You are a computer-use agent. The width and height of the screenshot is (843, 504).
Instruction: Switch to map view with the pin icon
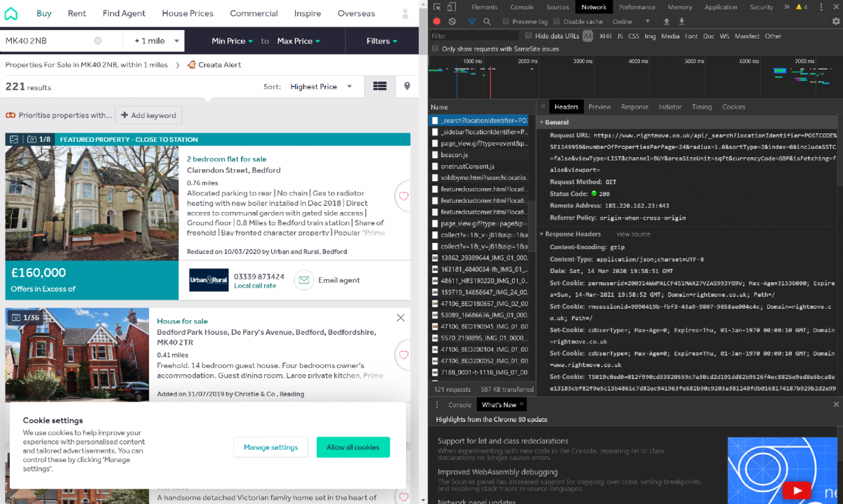click(408, 86)
